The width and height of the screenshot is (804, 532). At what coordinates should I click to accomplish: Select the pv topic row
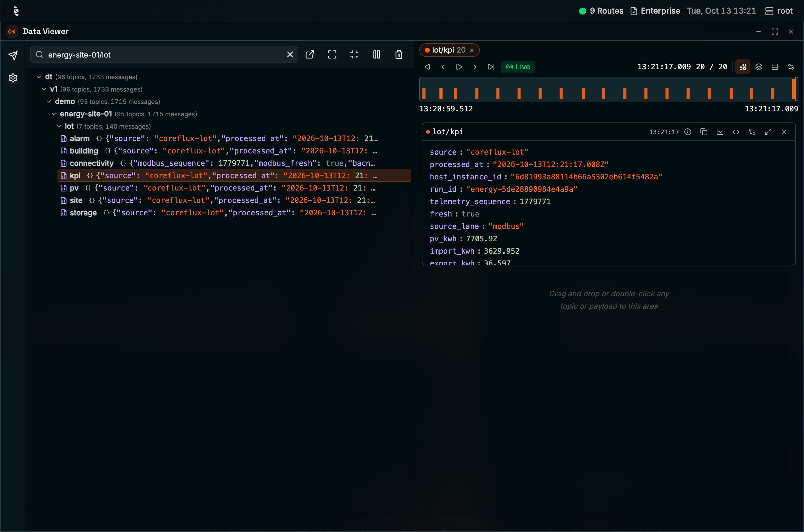point(234,188)
